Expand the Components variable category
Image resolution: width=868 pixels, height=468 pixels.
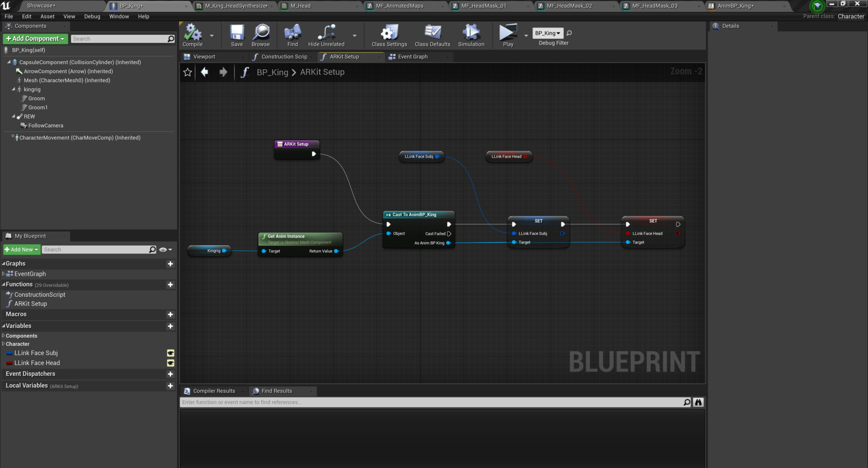(3, 336)
